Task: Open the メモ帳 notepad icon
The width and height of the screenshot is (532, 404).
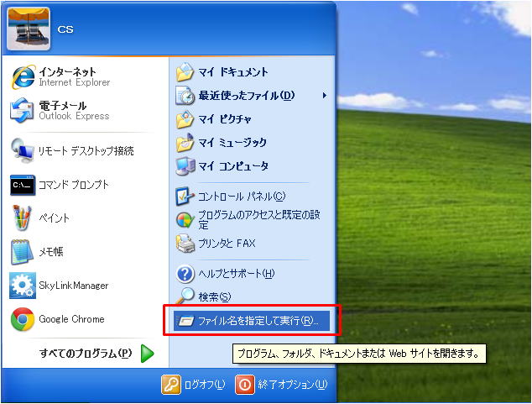Action: coord(22,252)
